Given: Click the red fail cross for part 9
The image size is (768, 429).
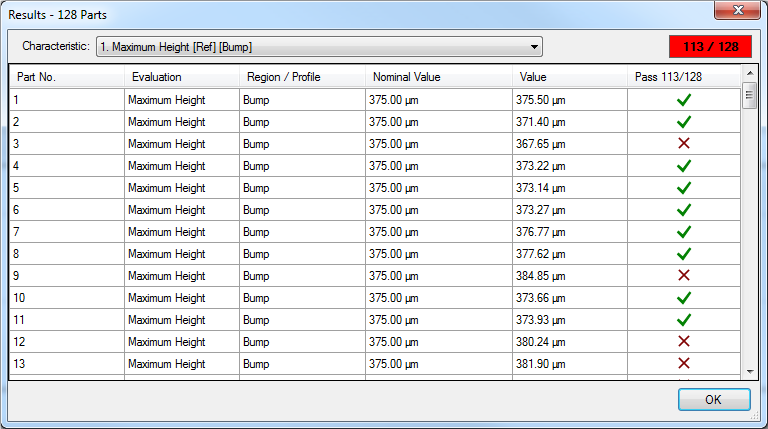Looking at the screenshot, I should [684, 276].
